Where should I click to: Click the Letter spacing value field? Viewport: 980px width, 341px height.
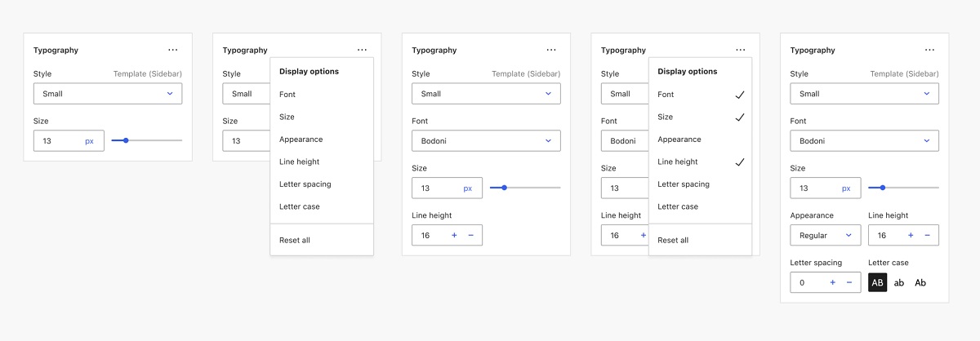807,283
